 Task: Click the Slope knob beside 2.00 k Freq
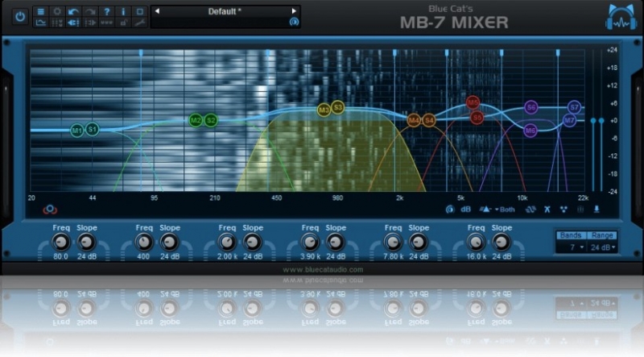(253, 242)
